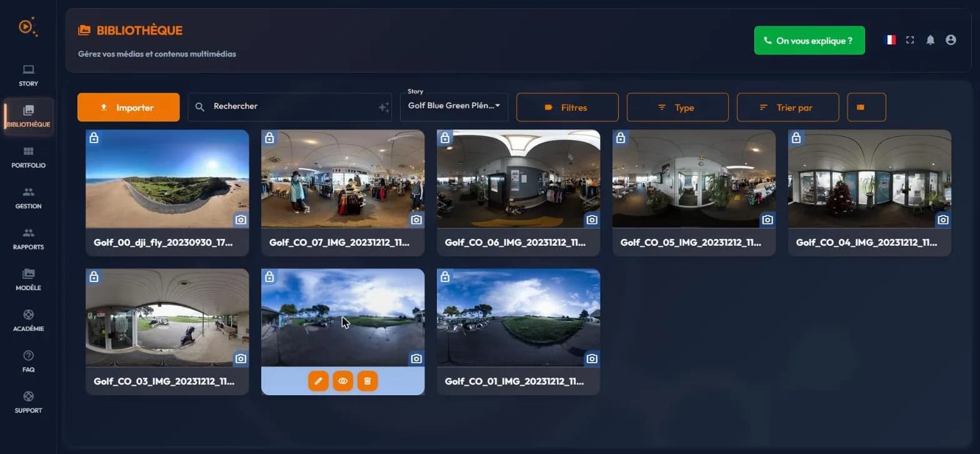Go to the Gestion section

pos(28,198)
